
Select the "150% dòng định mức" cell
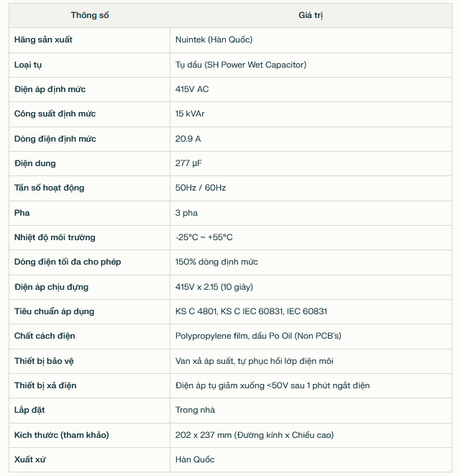click(216, 262)
